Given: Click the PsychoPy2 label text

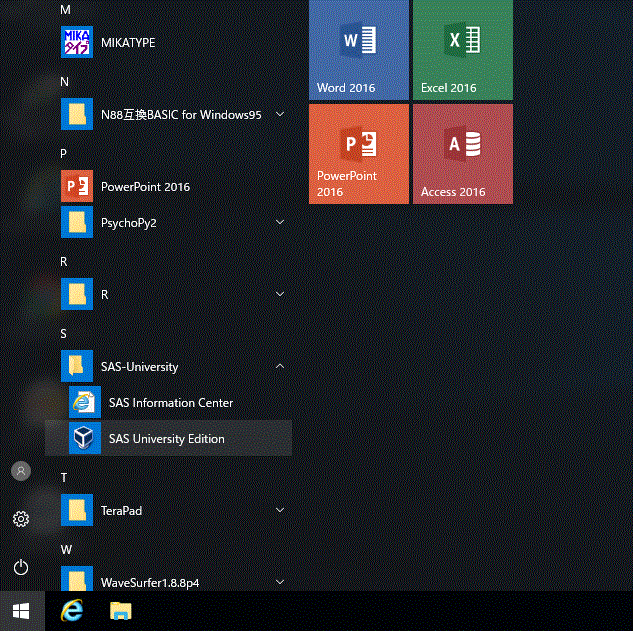Looking at the screenshot, I should click(x=128, y=223).
